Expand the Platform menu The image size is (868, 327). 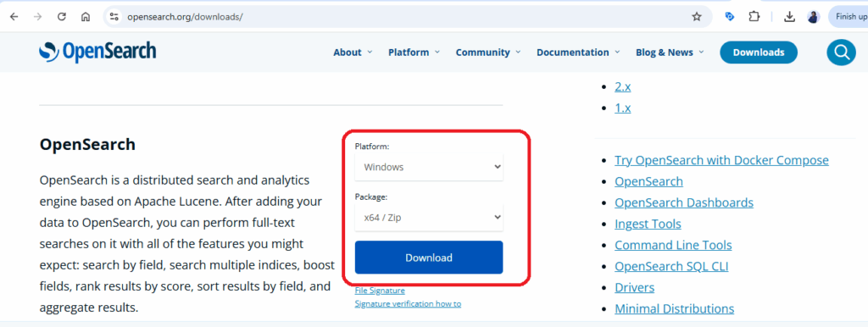[x=414, y=53]
